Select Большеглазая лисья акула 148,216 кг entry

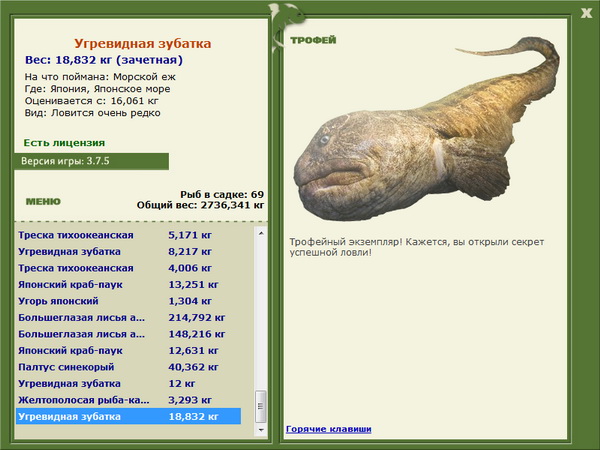[x=129, y=334]
